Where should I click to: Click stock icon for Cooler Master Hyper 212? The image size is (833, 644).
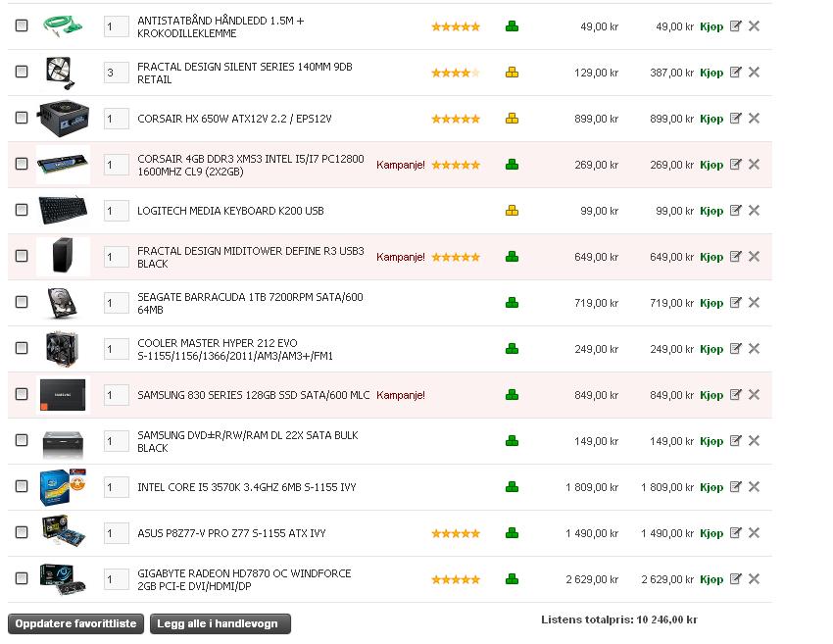tap(512, 349)
